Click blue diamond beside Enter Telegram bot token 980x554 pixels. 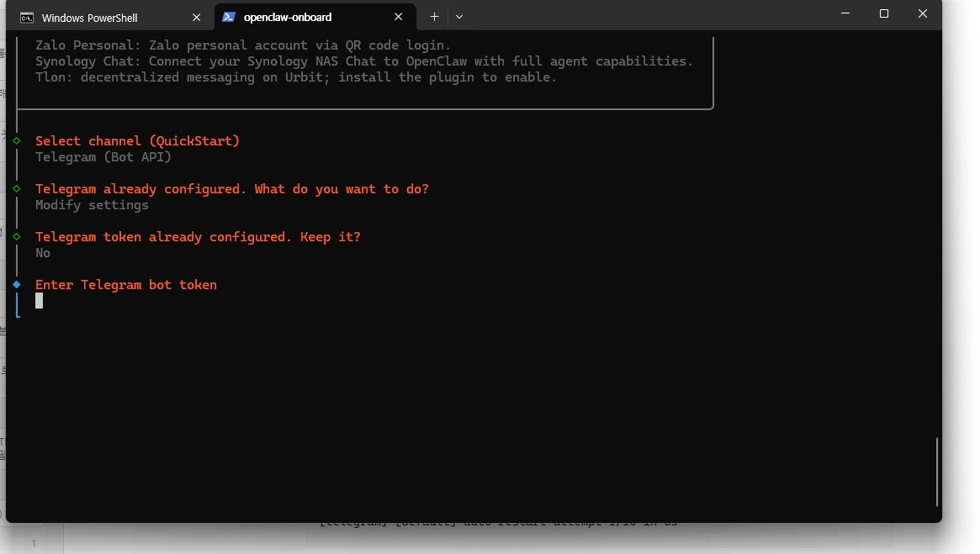click(16, 285)
